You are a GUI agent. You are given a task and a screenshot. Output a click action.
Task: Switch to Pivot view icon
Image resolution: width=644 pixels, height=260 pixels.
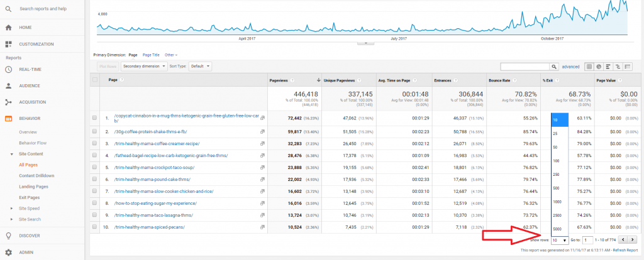coord(627,67)
